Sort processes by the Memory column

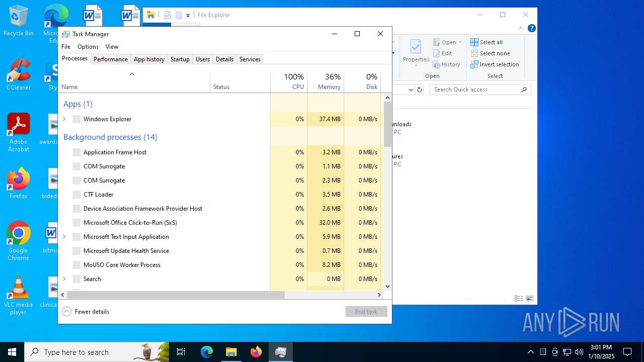pos(326,82)
